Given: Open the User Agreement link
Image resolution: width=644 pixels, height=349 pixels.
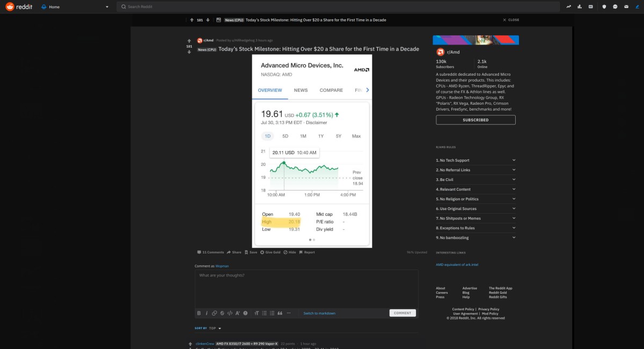Looking at the screenshot, I should (x=464, y=314).
